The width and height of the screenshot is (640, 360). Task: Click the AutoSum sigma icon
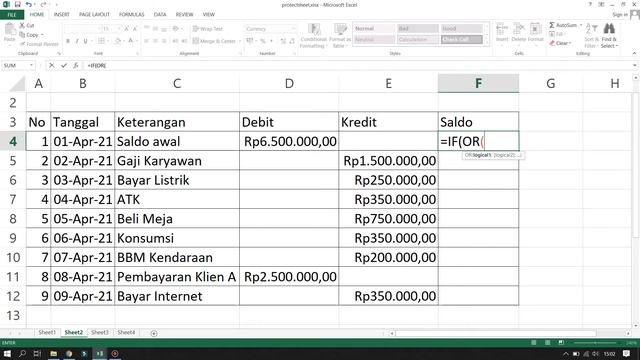tap(552, 25)
